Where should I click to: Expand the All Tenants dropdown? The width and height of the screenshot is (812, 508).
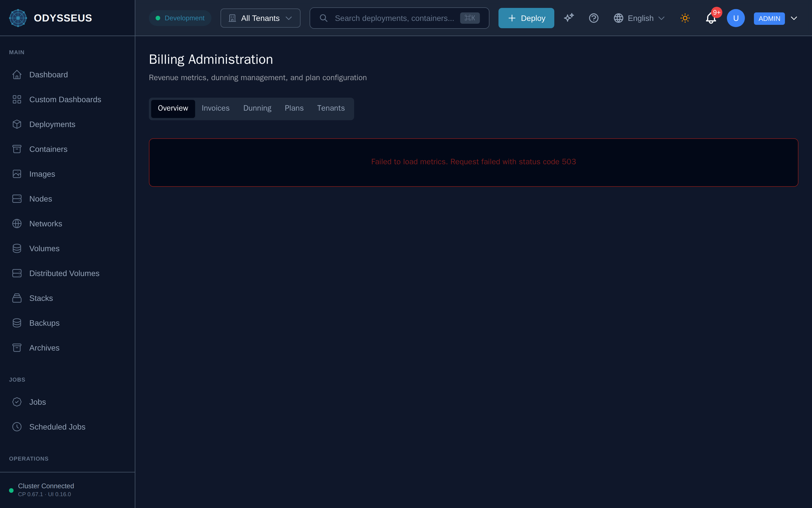click(x=261, y=18)
